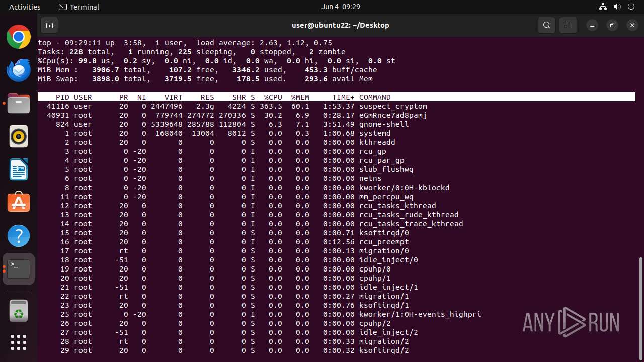
Task: Click the 363.5 CPU percentage value
Action: pyautogui.click(x=271, y=106)
